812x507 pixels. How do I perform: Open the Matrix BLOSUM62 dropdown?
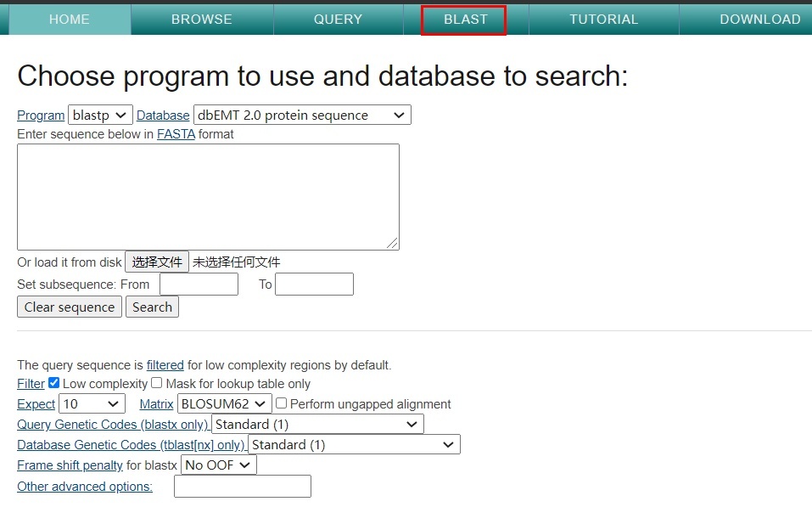pos(224,404)
